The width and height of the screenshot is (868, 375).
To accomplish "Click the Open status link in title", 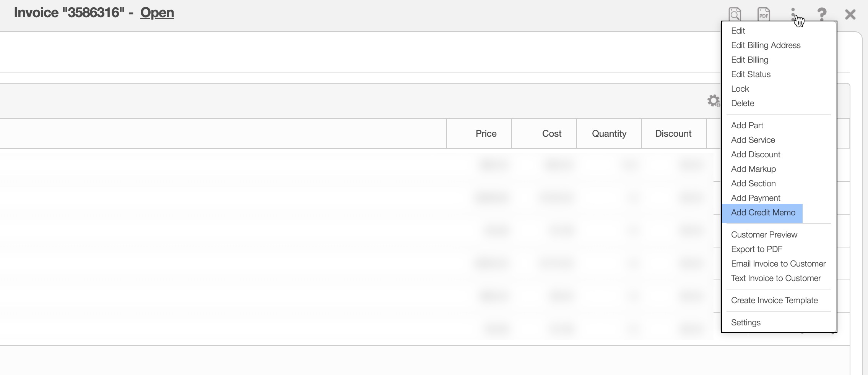I will [157, 13].
